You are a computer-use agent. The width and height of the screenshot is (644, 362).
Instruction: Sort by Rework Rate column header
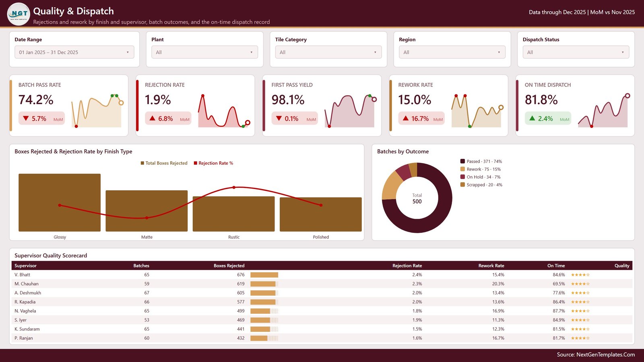coord(491,266)
